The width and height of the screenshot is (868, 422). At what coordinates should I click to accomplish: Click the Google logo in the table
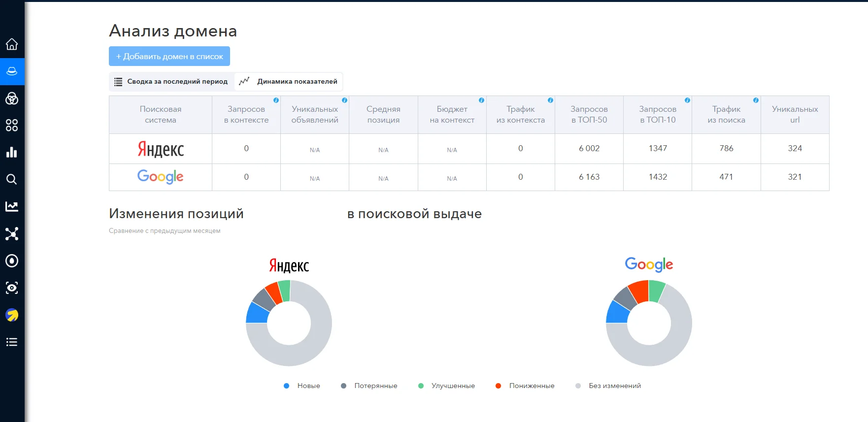pyautogui.click(x=161, y=177)
